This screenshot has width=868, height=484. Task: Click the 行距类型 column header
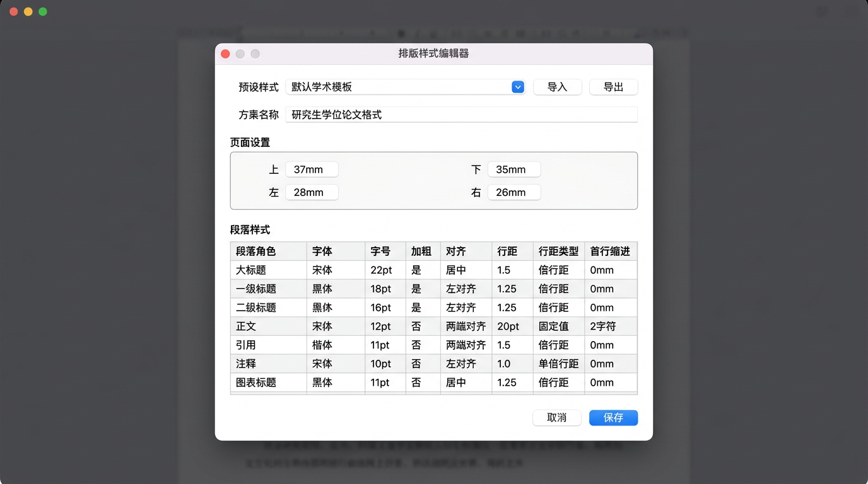[559, 251]
